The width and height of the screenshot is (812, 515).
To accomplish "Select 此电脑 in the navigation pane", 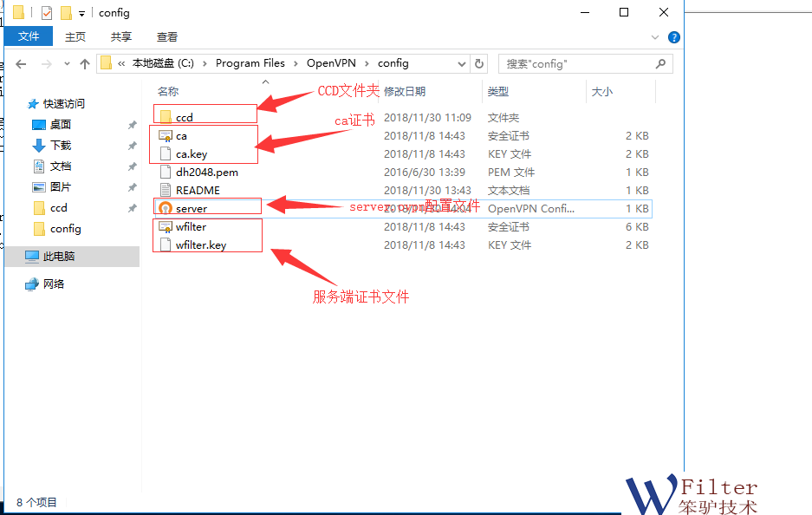I will point(59,257).
